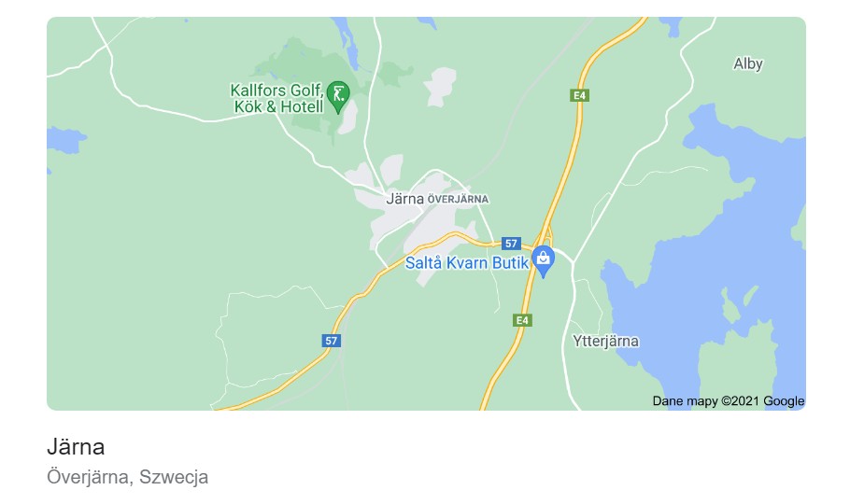Click the lower E4 highway shield
The image size is (850, 504).
point(522,320)
